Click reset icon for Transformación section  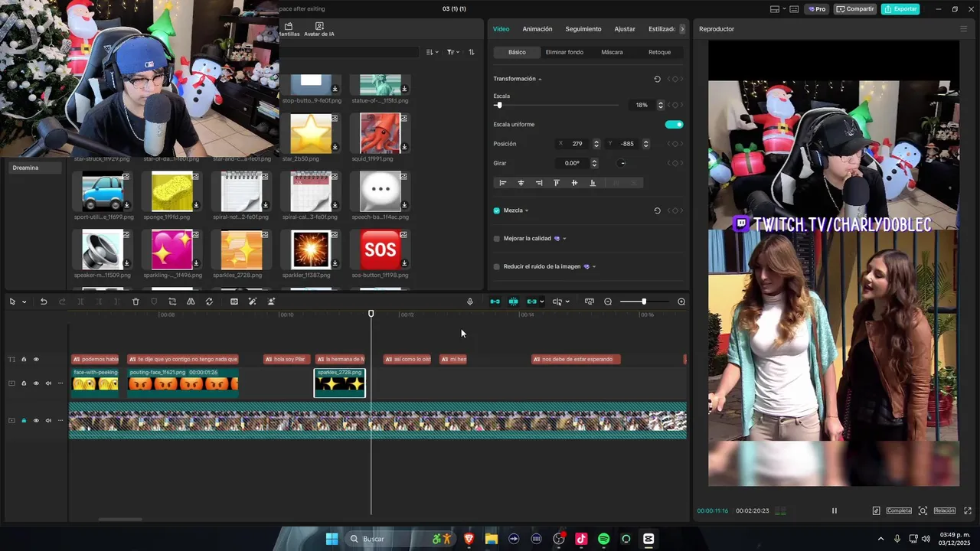tap(657, 79)
